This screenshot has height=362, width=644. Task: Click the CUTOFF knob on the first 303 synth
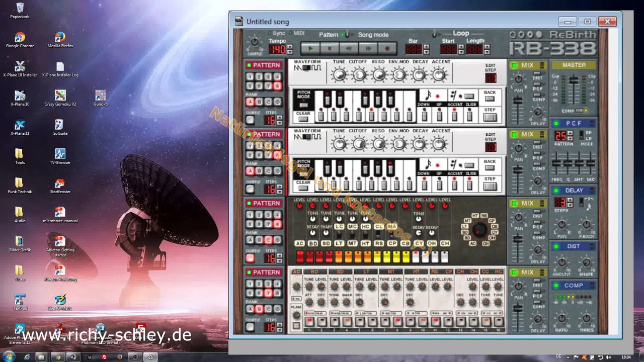(359, 75)
